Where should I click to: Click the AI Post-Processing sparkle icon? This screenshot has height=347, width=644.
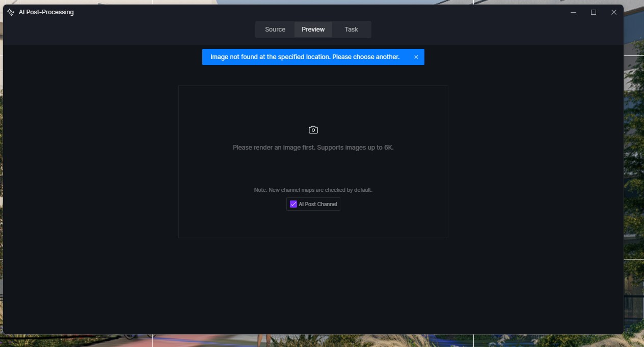click(11, 12)
